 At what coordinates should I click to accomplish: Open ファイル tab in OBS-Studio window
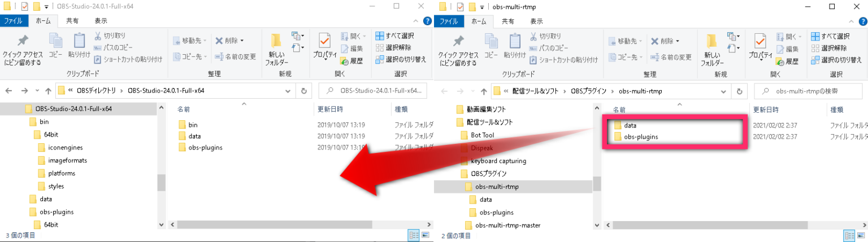pyautogui.click(x=13, y=21)
